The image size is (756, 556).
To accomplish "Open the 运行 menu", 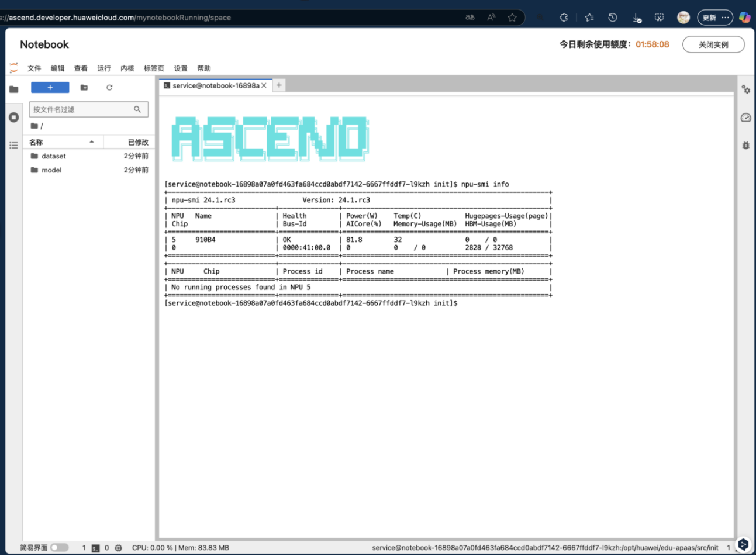I will (x=104, y=68).
